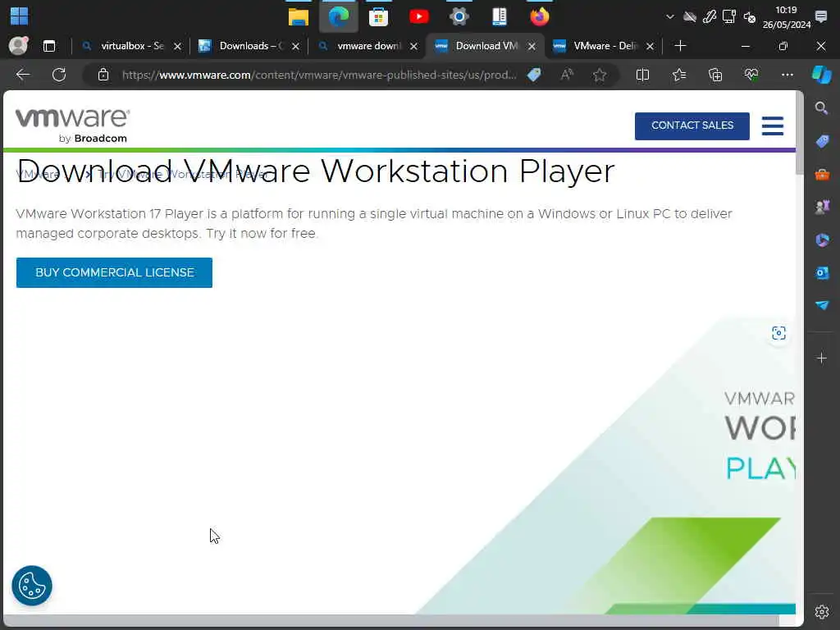The width and height of the screenshot is (840, 630).
Task: Click the VMware by Broadcom logo
Action: pos(72,126)
